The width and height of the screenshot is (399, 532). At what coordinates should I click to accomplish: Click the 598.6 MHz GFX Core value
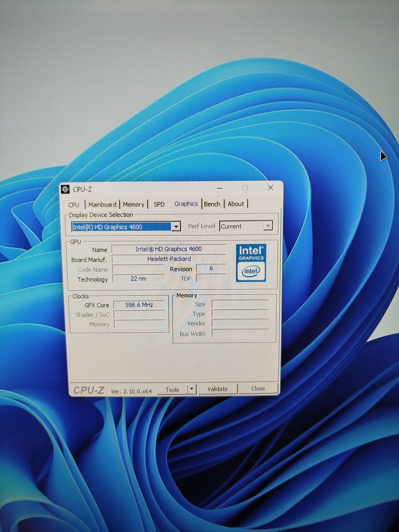pos(139,305)
